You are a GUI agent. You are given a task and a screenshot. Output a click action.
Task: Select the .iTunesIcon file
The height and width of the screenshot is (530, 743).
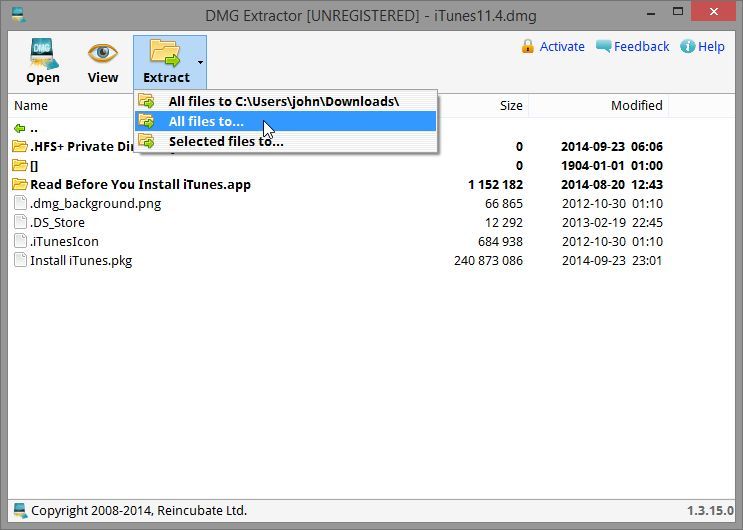pos(336,241)
